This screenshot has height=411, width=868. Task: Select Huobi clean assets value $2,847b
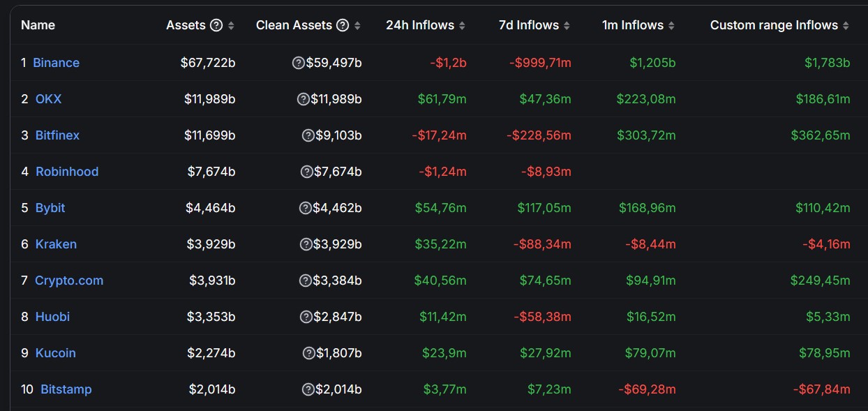[338, 317]
